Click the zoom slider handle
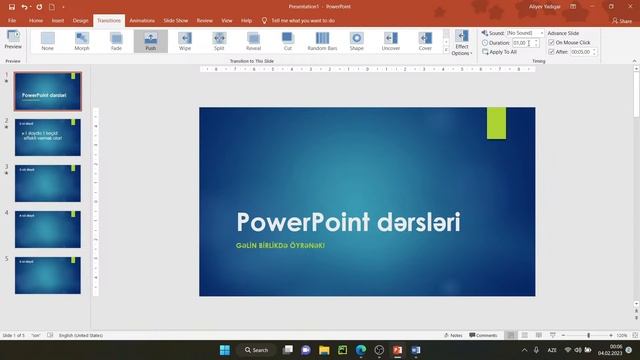 (x=589, y=335)
